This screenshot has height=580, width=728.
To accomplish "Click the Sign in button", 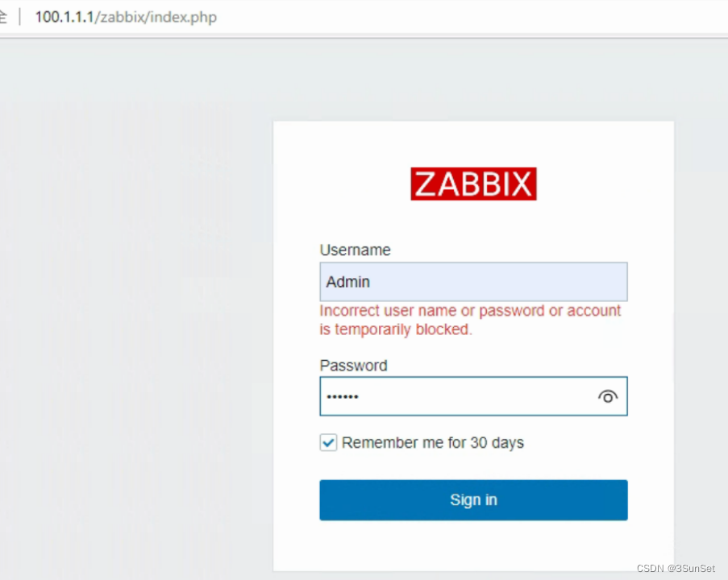I will 473,499.
